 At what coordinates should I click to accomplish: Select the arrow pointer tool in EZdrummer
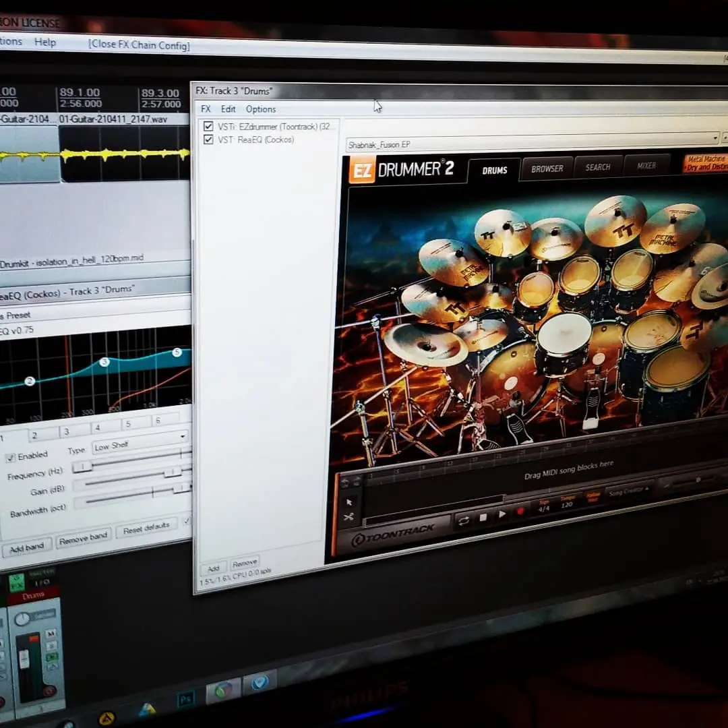click(x=348, y=502)
